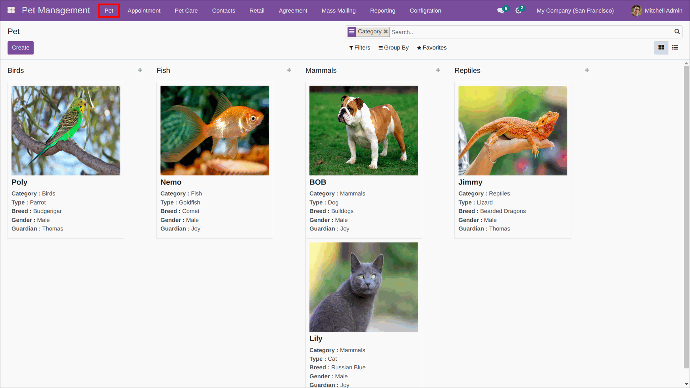Open the Mass Mailing menu
Viewport: 690px width, 388px height.
338,11
